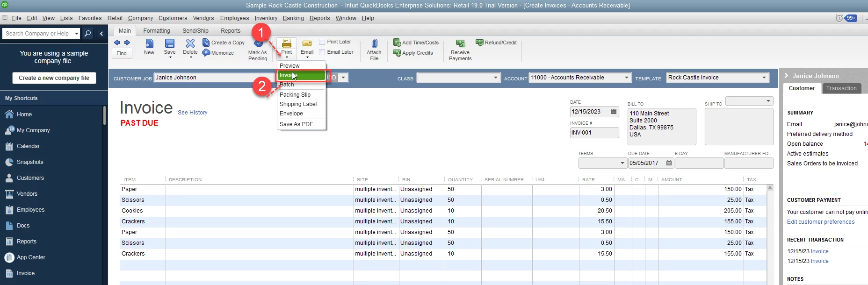Open Home shortcut
The image size is (868, 285).
19,114
